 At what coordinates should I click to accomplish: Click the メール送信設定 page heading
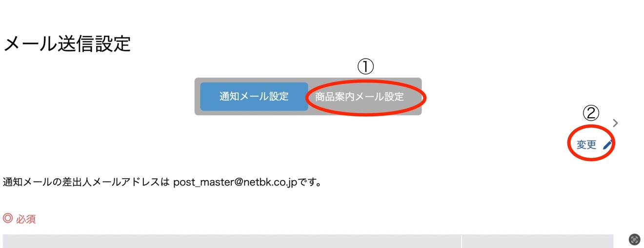tap(67, 43)
